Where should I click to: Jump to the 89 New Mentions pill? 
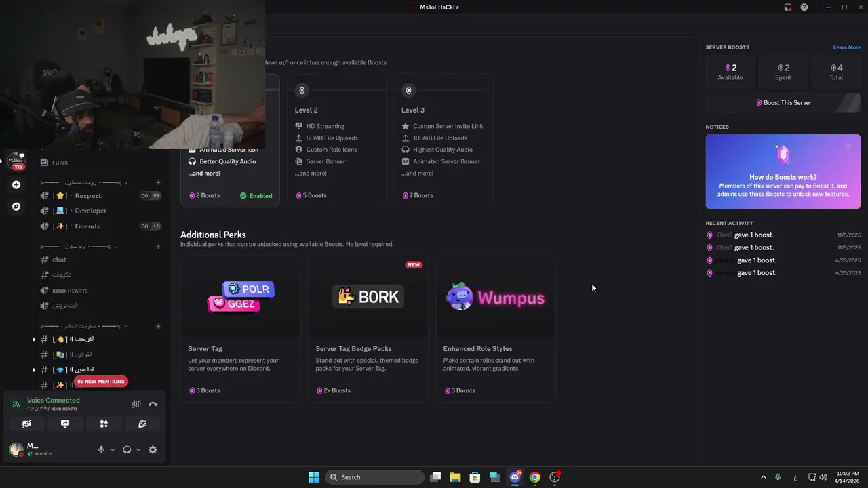point(100,382)
